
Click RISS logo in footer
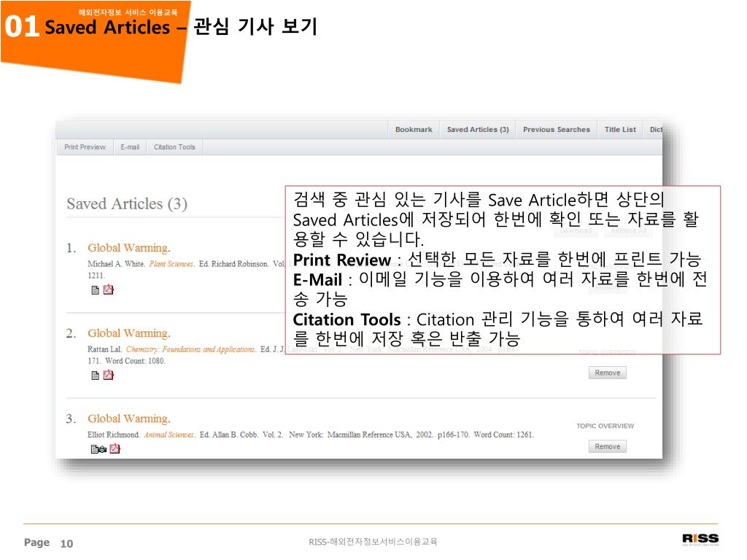pyautogui.click(x=700, y=539)
